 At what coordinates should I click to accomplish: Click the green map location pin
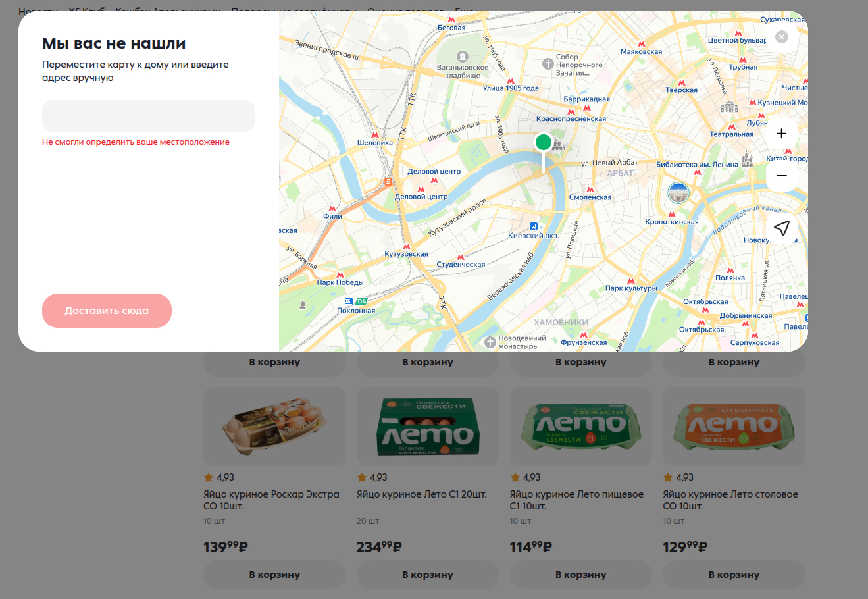[543, 143]
